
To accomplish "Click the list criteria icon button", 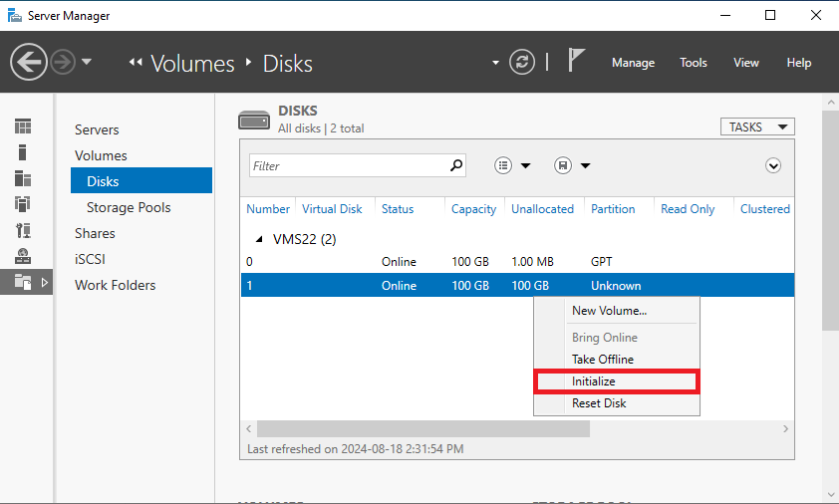I will click(x=503, y=166).
